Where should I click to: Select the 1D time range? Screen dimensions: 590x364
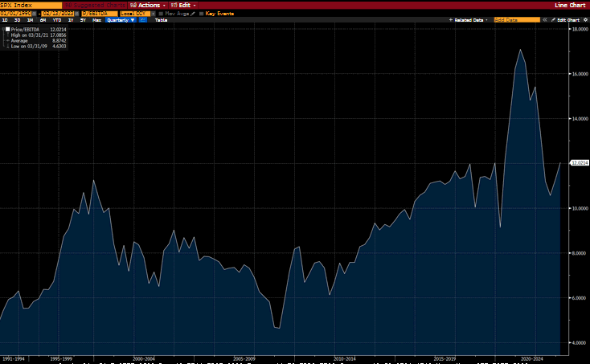coord(5,20)
